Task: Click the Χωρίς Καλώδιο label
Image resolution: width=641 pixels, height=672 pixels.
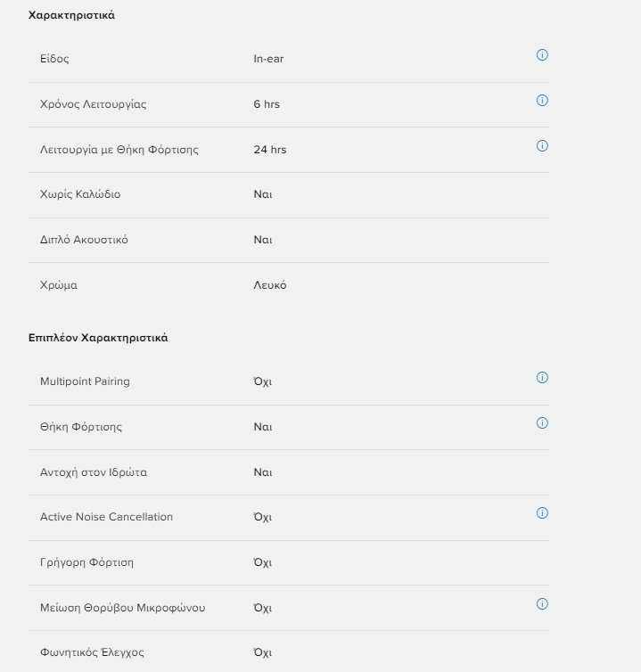Action: [80, 194]
